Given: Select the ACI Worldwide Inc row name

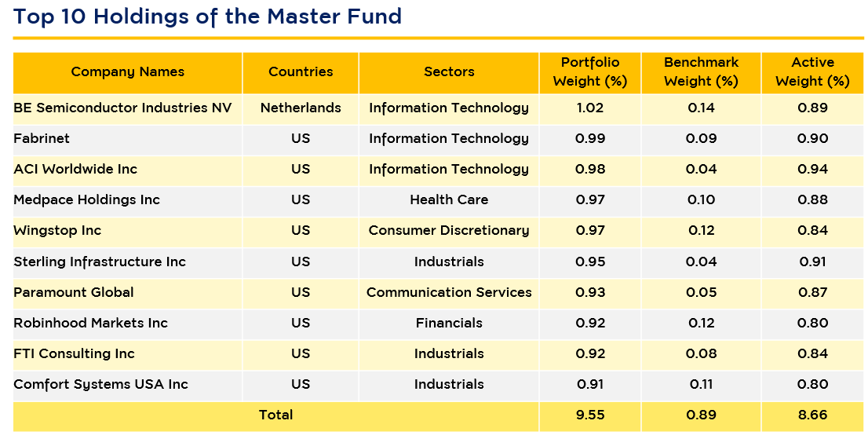Looking at the screenshot, I should pyautogui.click(x=75, y=170).
